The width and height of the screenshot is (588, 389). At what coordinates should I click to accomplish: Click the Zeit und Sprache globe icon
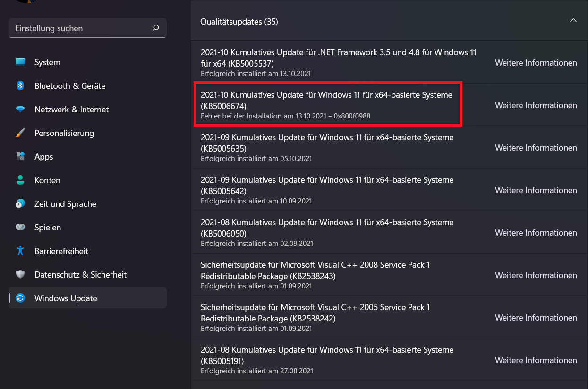click(x=20, y=204)
